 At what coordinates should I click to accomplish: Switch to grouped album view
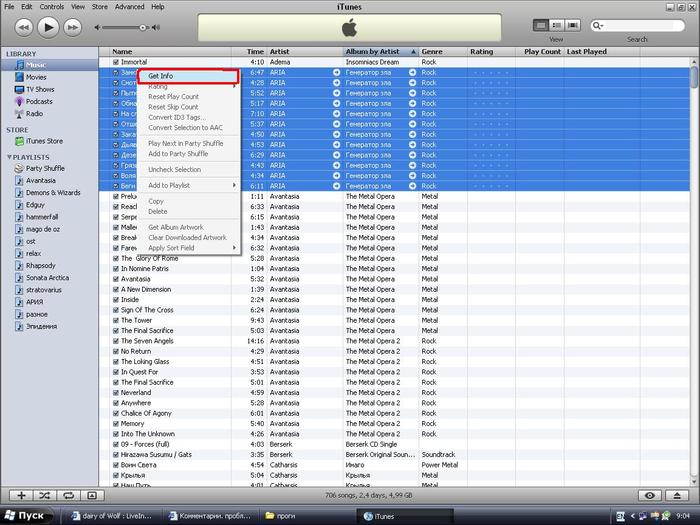pos(557,24)
